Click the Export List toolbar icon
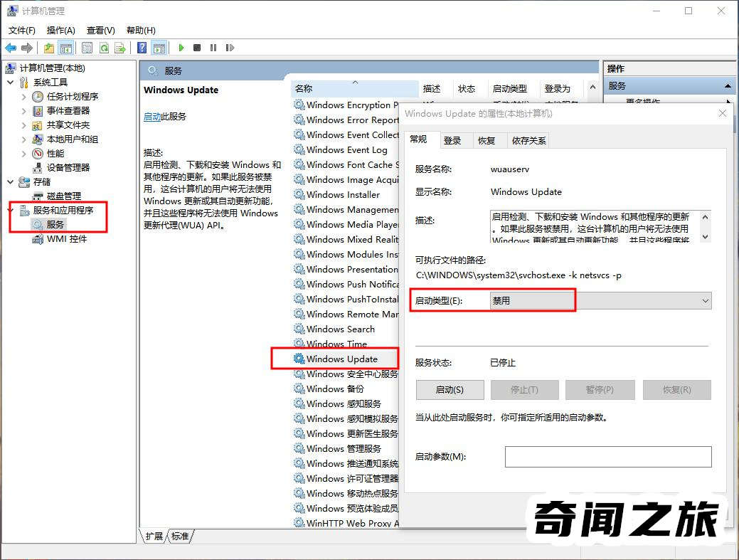The height and width of the screenshot is (560, 739). (x=120, y=48)
